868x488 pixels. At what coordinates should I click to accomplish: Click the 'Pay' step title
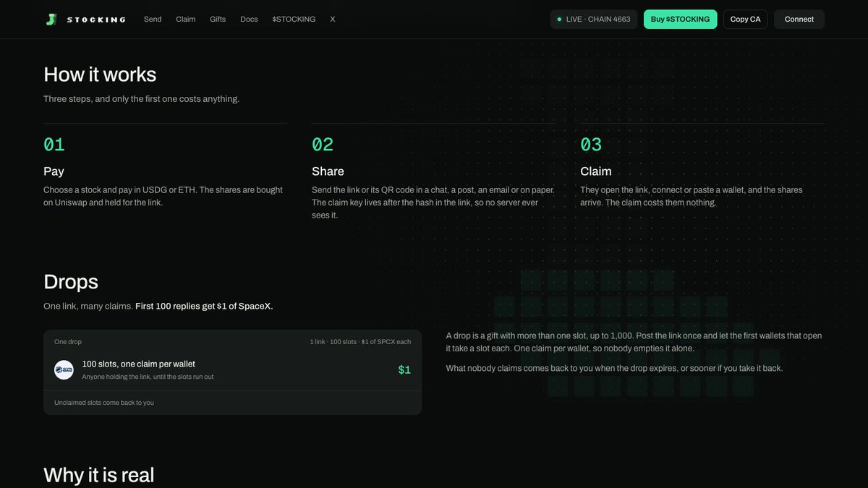pyautogui.click(x=54, y=171)
